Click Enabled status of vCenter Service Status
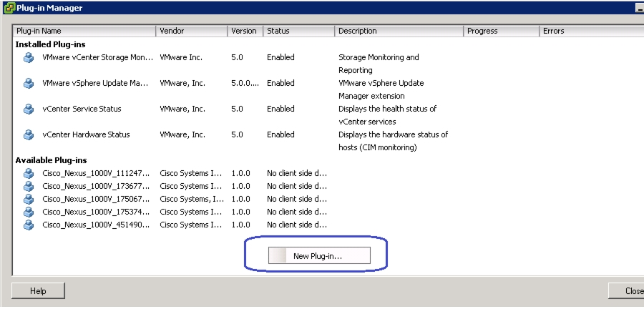This screenshot has width=644, height=309. coord(281,109)
